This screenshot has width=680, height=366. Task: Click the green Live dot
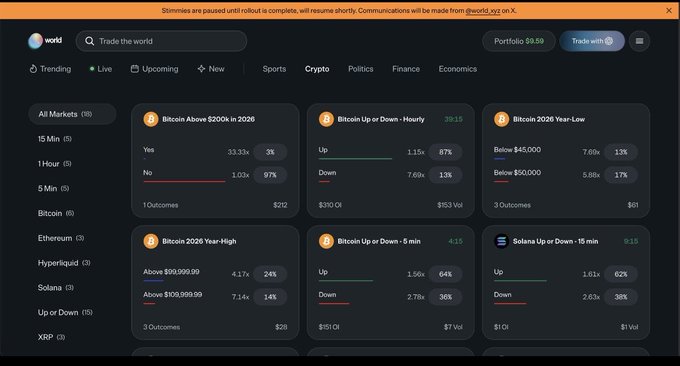click(92, 69)
